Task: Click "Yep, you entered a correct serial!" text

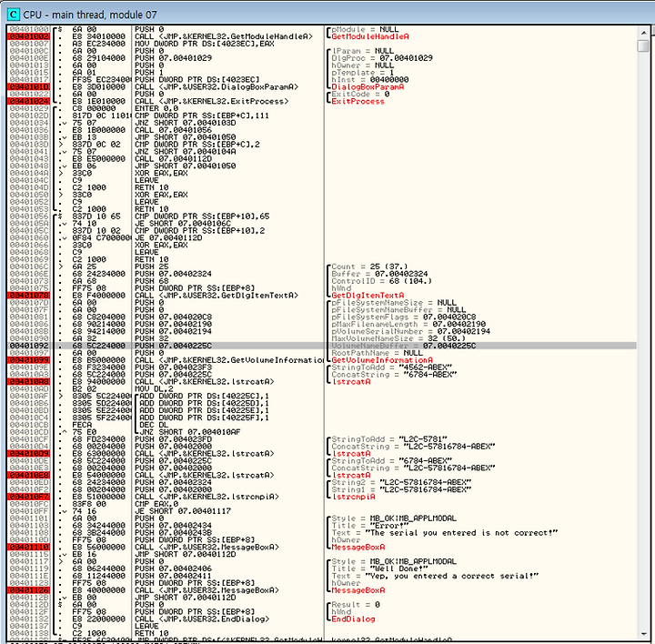Action: pyautogui.click(x=451, y=576)
